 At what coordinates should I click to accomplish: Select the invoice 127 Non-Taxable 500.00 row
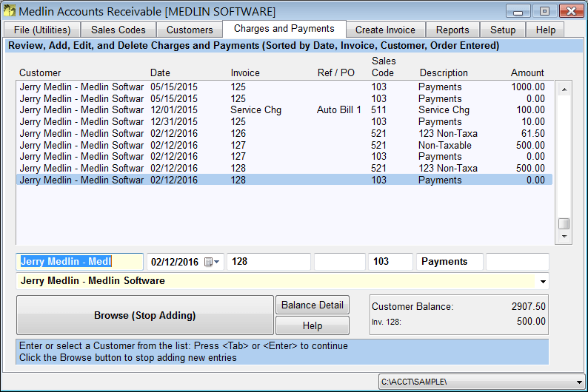pos(284,145)
